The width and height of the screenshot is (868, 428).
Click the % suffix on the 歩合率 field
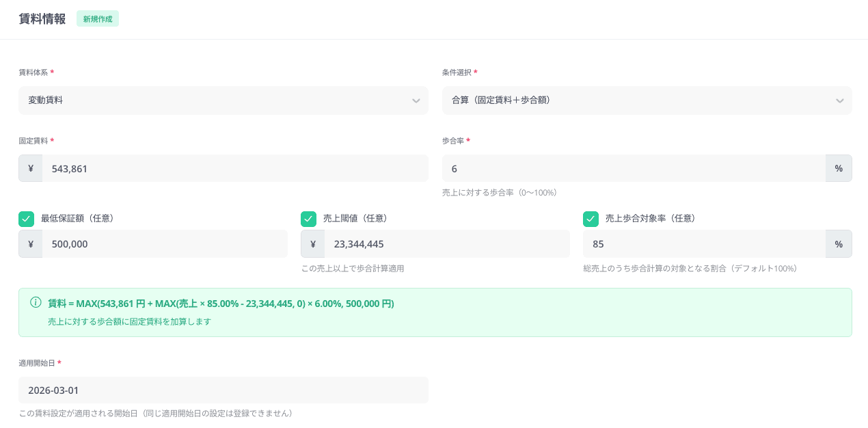(x=839, y=168)
